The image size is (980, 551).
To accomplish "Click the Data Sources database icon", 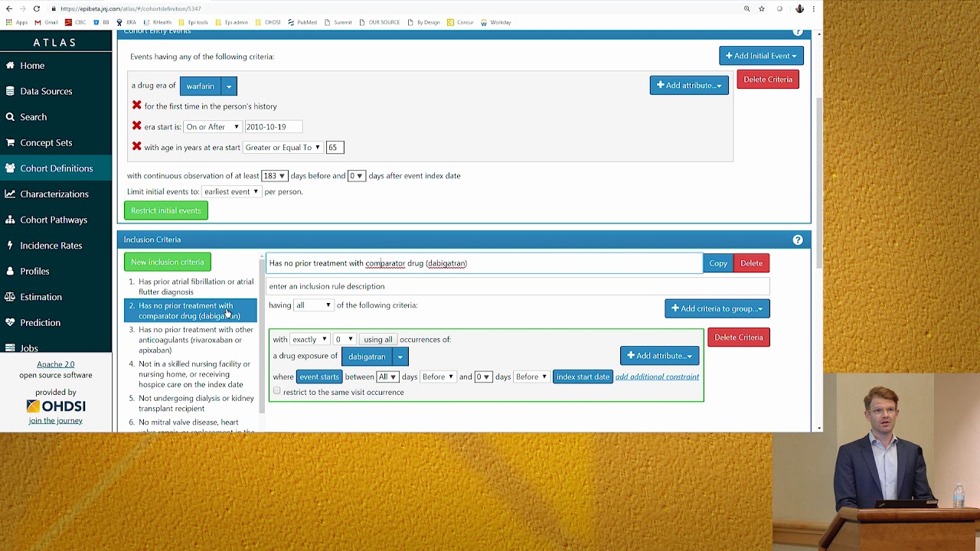I will pyautogui.click(x=10, y=91).
